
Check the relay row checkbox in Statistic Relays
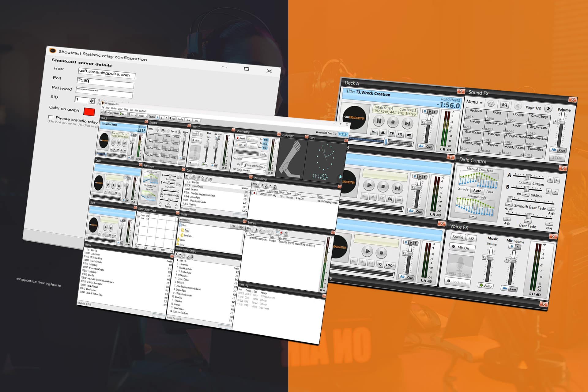[252, 193]
